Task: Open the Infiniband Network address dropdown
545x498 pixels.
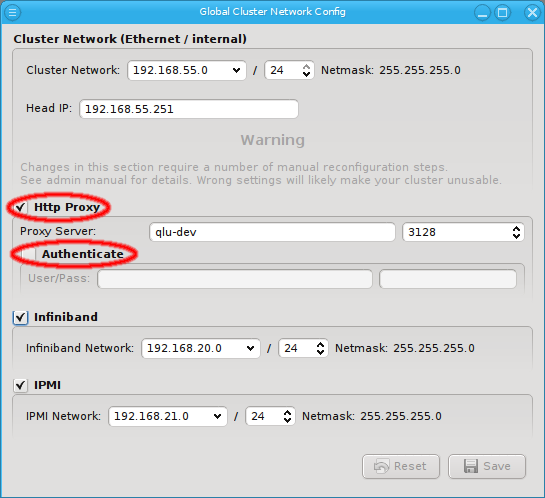Action: (x=201, y=348)
